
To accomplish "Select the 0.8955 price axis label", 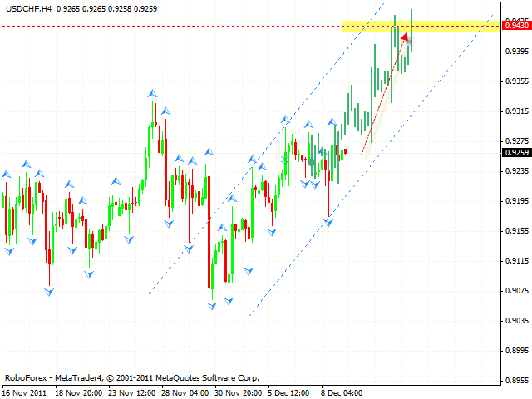I will pos(517,380).
